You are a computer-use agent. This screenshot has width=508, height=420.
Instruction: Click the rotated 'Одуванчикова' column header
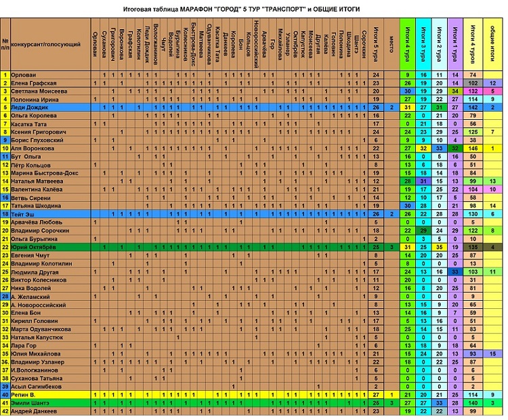pos(209,45)
